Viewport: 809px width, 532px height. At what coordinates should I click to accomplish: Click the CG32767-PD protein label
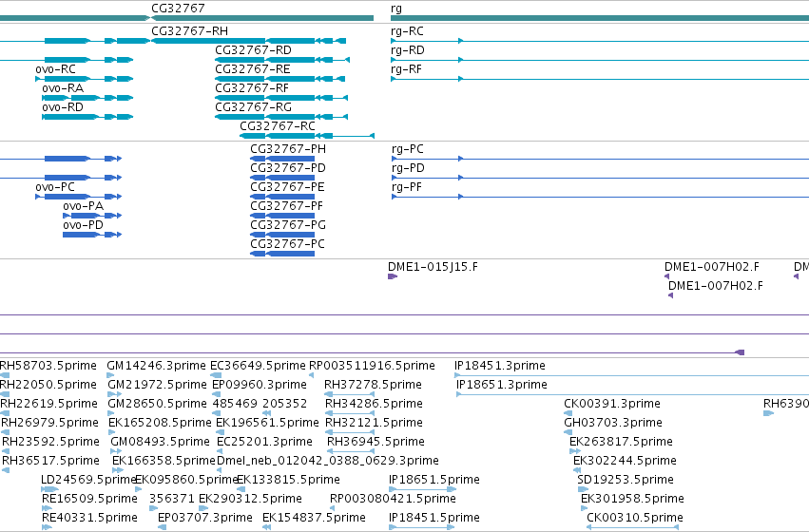(x=288, y=168)
